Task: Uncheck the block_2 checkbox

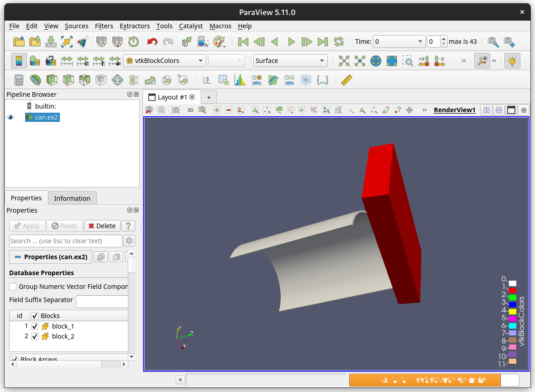Action: pos(34,336)
